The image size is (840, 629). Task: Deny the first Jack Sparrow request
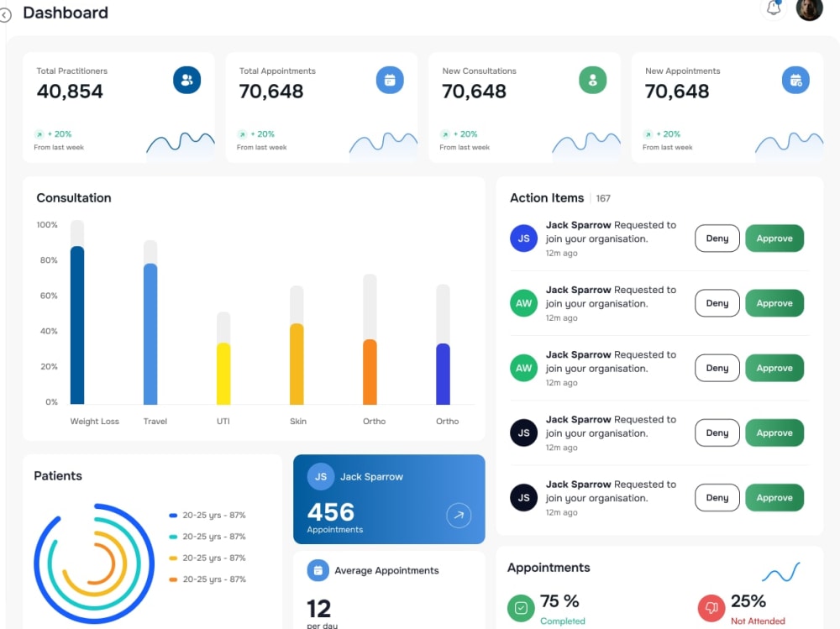pyautogui.click(x=717, y=238)
